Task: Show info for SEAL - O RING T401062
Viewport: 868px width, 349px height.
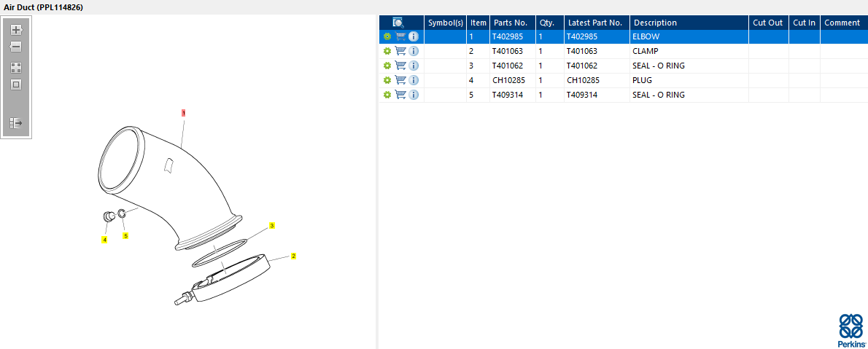Action: 414,66
